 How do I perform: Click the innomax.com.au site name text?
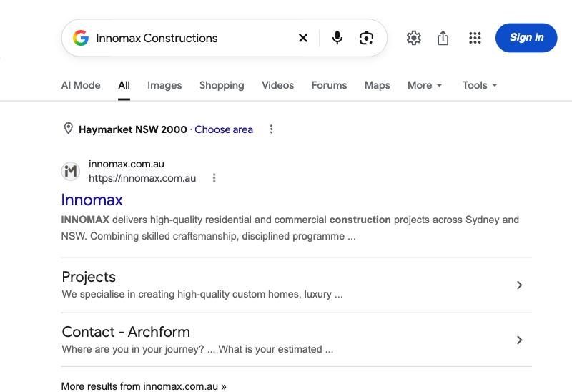pos(127,164)
